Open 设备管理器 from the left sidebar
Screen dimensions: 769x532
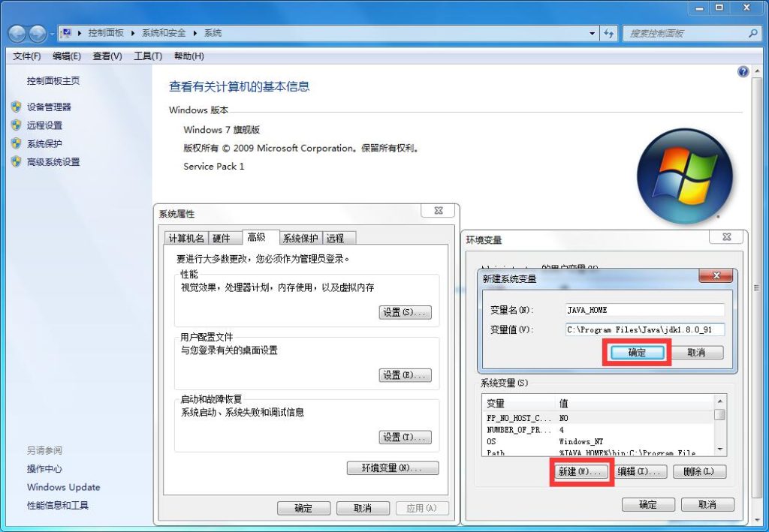(x=49, y=107)
